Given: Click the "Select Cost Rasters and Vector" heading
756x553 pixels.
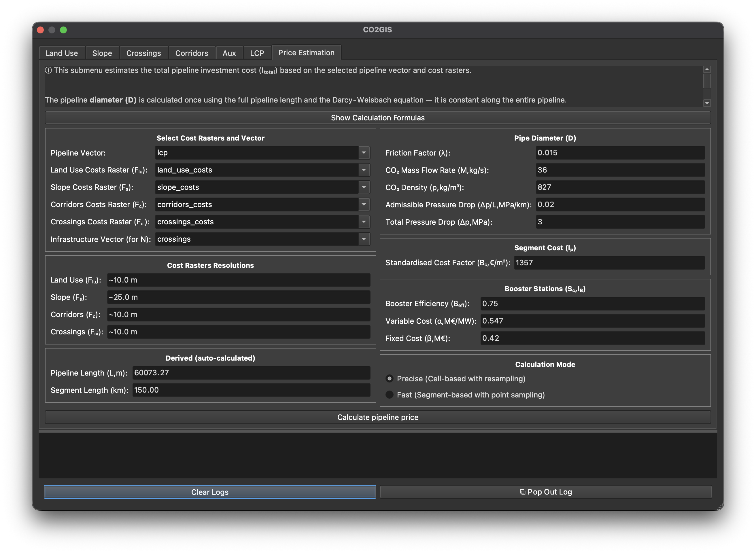Looking at the screenshot, I should pyautogui.click(x=210, y=138).
